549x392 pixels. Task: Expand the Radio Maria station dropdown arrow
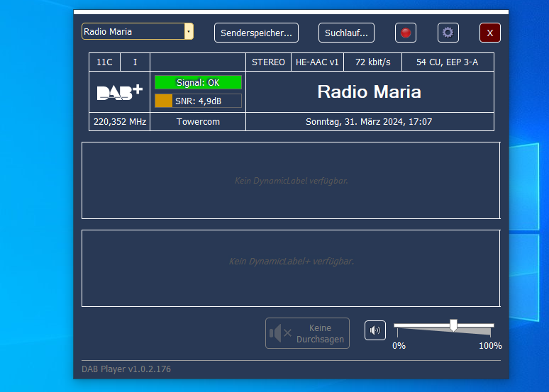189,31
